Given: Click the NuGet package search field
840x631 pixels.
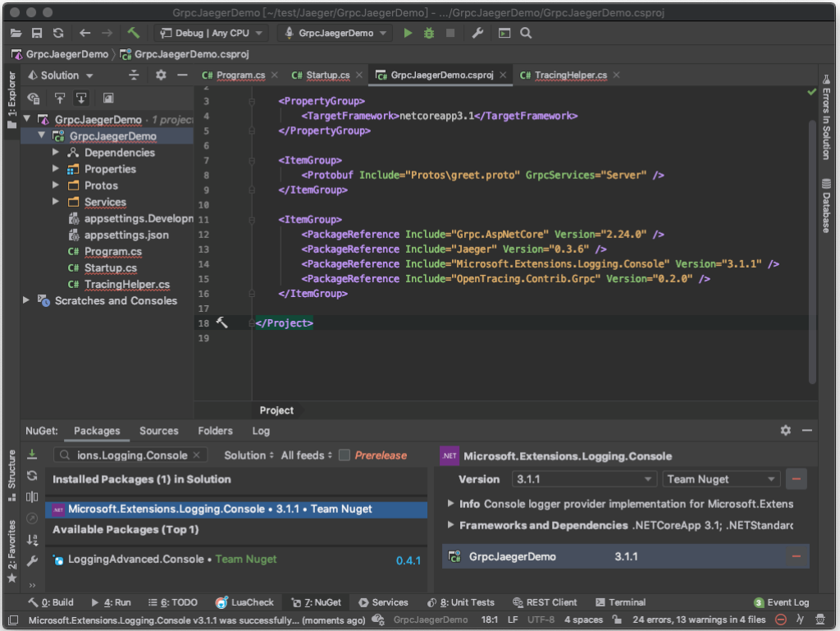Looking at the screenshot, I should coord(130,455).
